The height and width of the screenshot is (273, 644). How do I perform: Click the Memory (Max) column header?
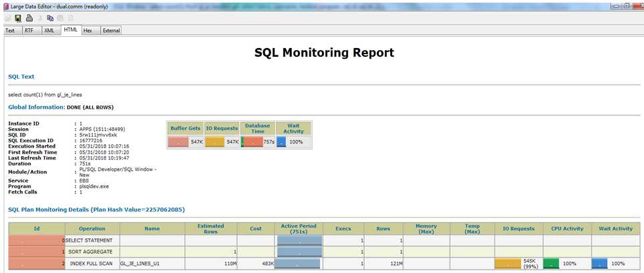point(426,229)
